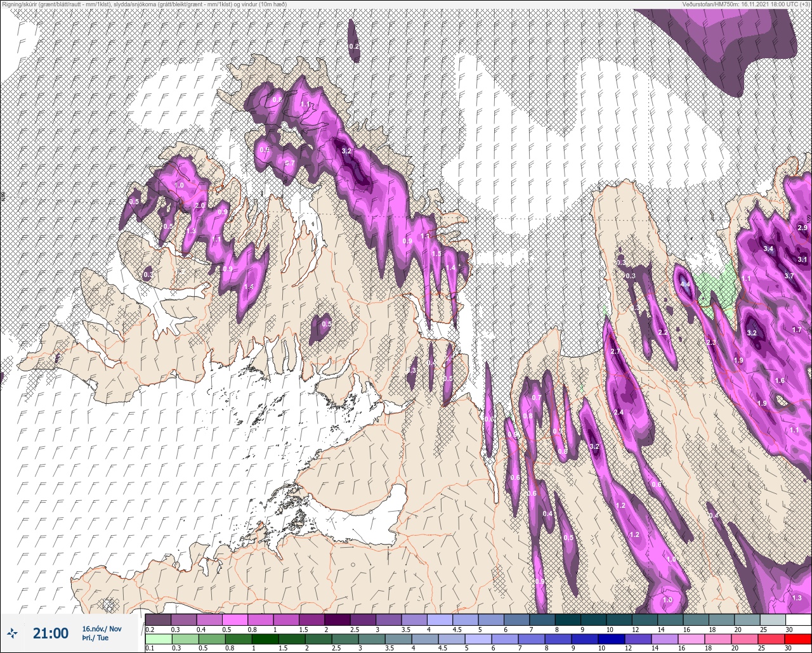Viewport: 812px width, 653px height.
Task: Select upper legend swatch between 2 and 2.5
Action: click(337, 619)
